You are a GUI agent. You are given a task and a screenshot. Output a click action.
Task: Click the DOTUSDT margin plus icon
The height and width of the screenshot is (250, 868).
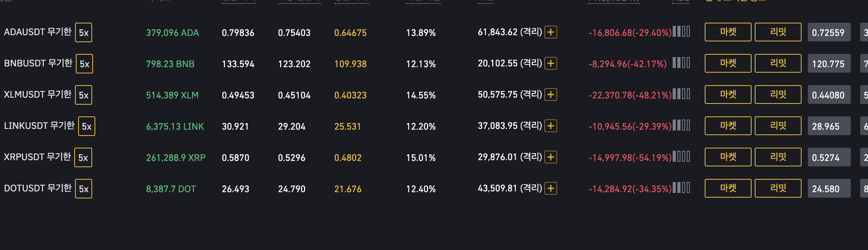[551, 188]
